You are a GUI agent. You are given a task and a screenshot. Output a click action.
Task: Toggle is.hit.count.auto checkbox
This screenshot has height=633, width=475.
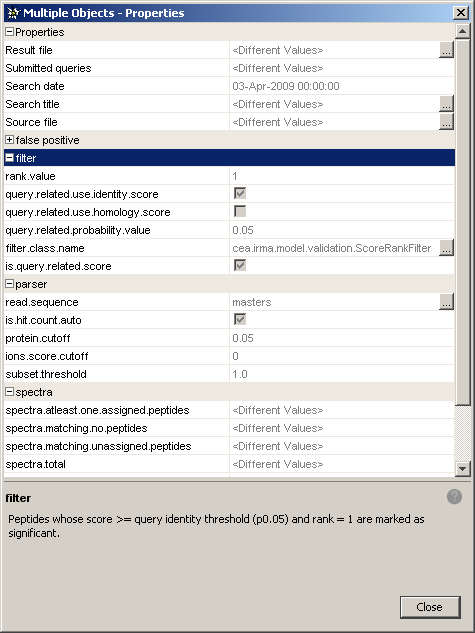coord(240,320)
